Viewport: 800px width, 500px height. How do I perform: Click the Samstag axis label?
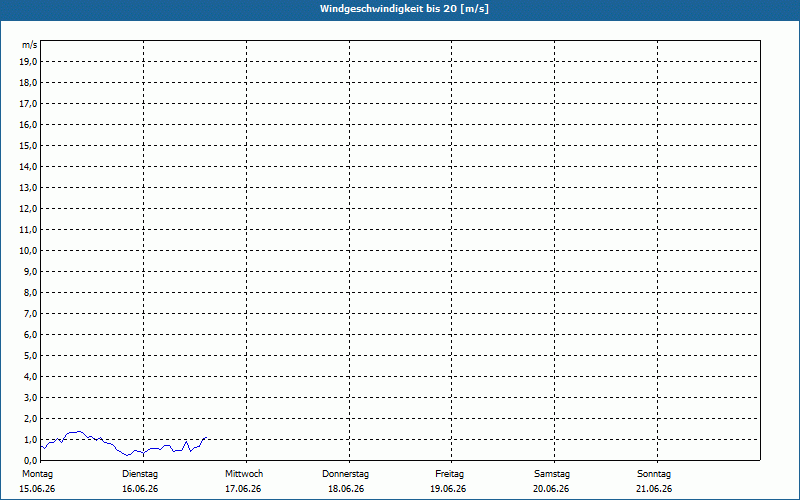[552, 474]
